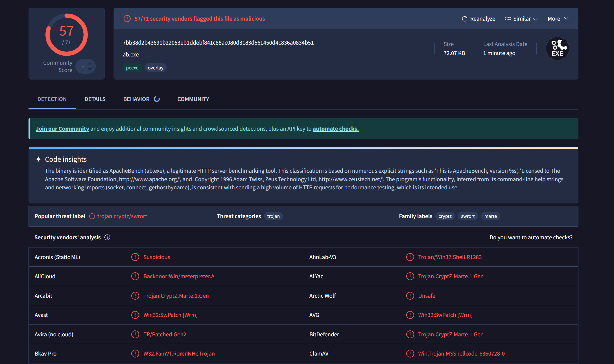The image size is (614, 364).
Task: Follow the automate checks link
Action: pyautogui.click(x=335, y=129)
